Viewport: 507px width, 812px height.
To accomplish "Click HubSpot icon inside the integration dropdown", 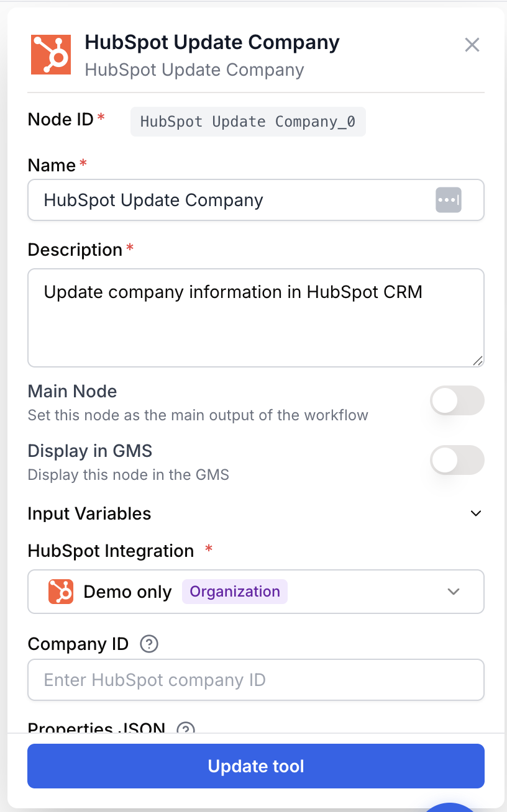I will coord(61,592).
